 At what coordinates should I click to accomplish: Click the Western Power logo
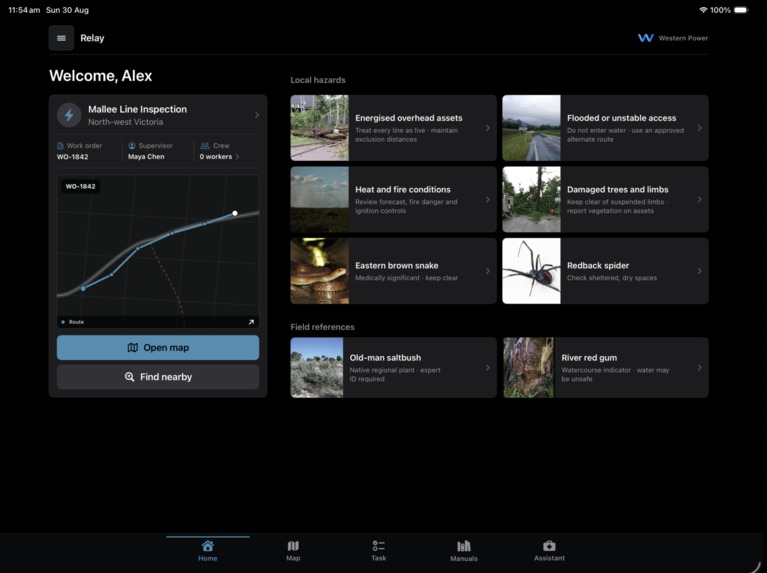tap(646, 38)
